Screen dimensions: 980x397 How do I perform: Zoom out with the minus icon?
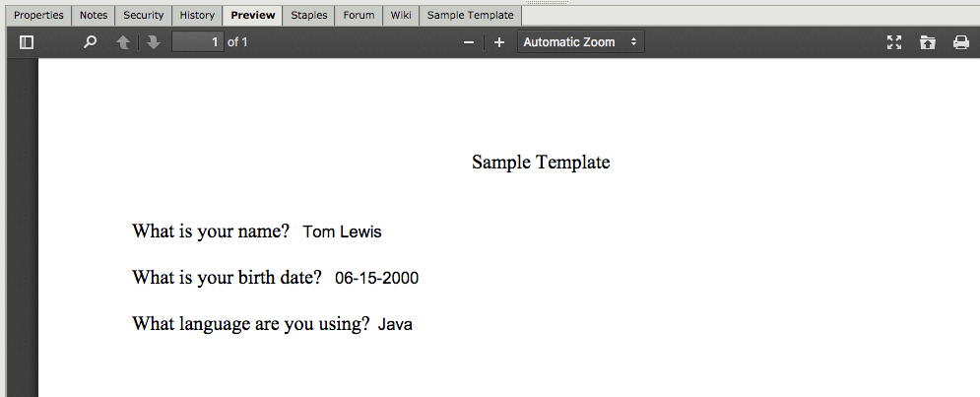point(469,42)
